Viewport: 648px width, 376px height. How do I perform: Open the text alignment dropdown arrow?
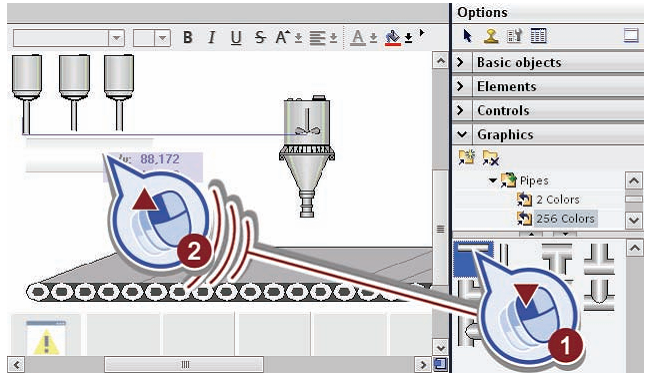(334, 38)
